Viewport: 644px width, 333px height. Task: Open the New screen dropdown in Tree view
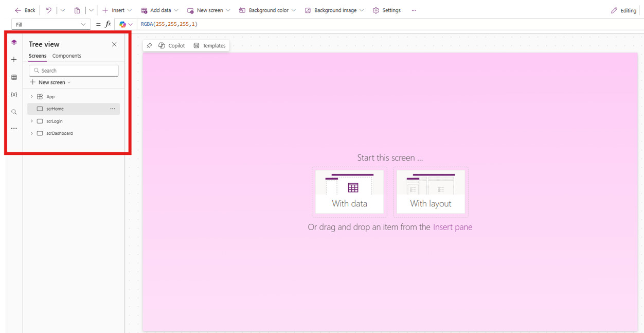click(x=50, y=82)
